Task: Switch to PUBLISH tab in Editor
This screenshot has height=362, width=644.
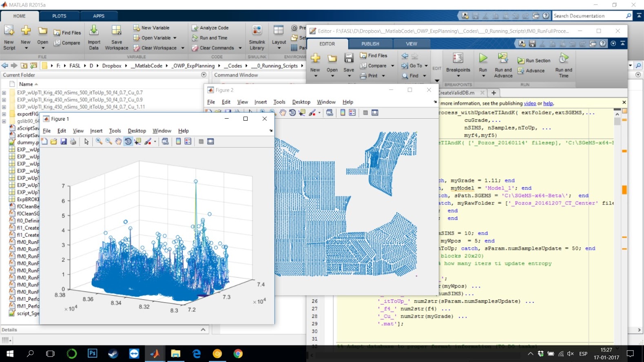Action: tap(370, 44)
